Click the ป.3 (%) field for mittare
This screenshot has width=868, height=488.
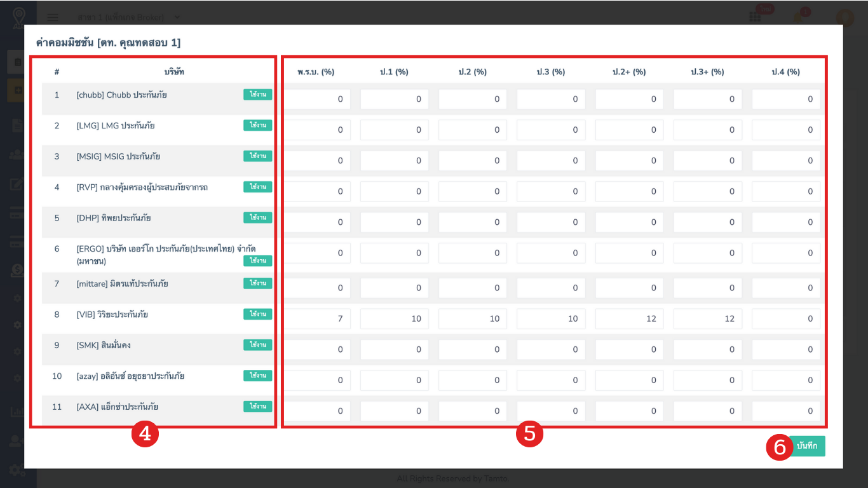click(x=551, y=288)
